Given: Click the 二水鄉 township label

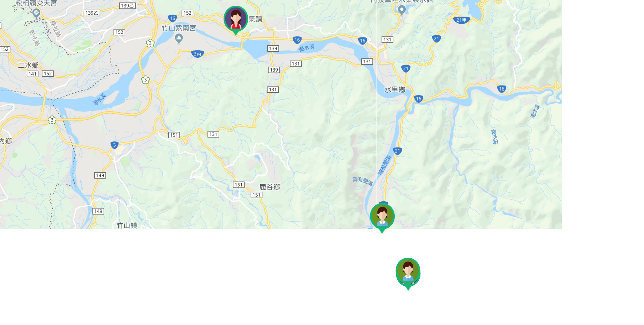Looking at the screenshot, I should 28,65.
